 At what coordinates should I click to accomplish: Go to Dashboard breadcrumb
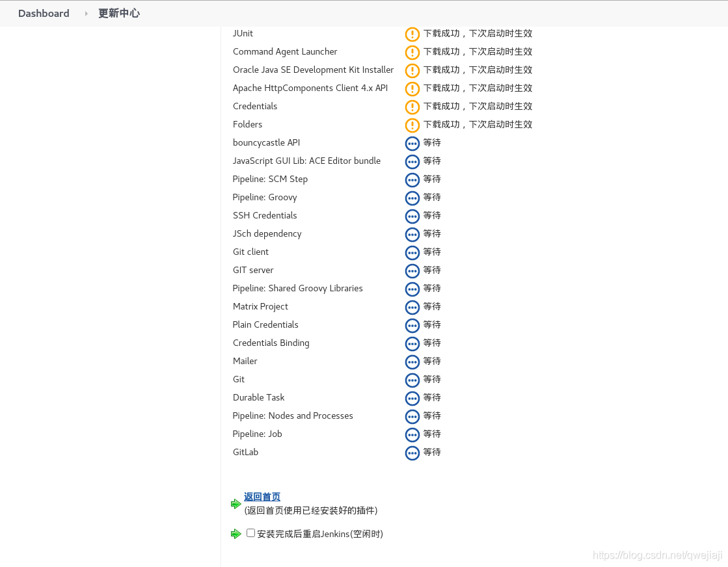click(44, 14)
